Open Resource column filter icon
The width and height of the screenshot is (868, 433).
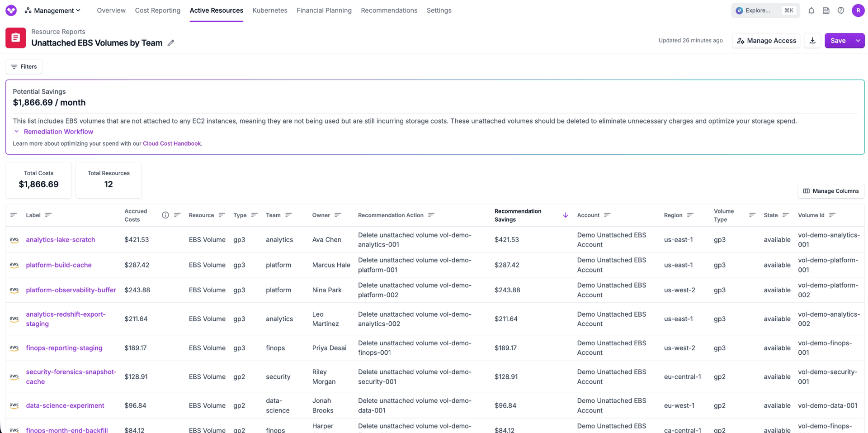[222, 215]
